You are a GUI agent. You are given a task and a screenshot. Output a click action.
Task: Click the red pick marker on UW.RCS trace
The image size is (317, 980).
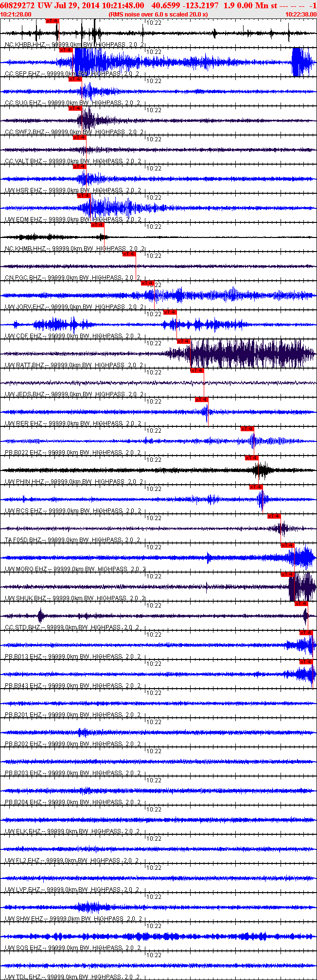(x=256, y=487)
